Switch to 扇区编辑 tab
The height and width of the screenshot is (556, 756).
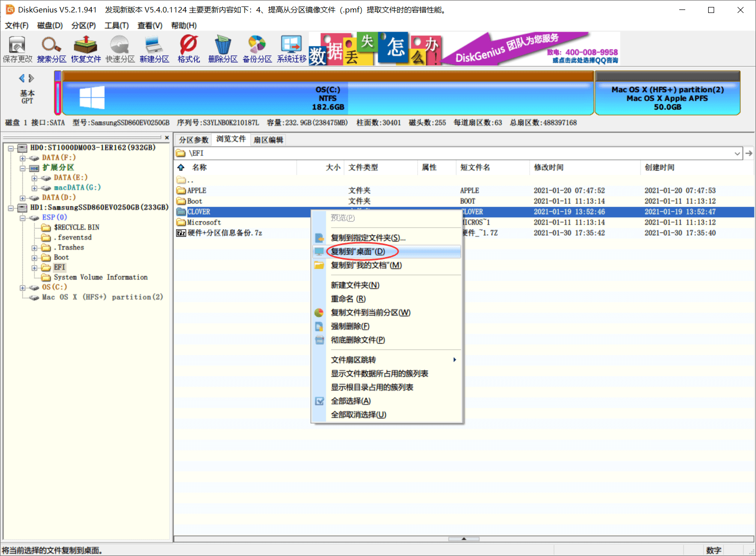pyautogui.click(x=268, y=140)
